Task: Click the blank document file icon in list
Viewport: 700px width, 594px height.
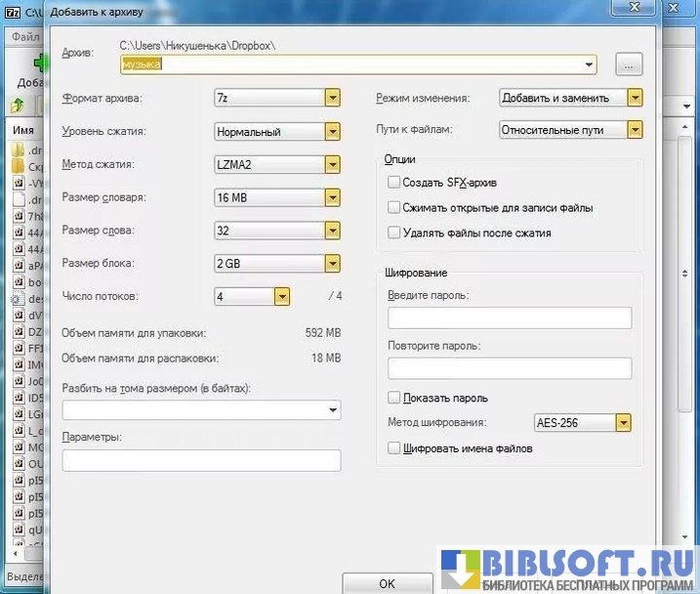Action: click(x=19, y=198)
